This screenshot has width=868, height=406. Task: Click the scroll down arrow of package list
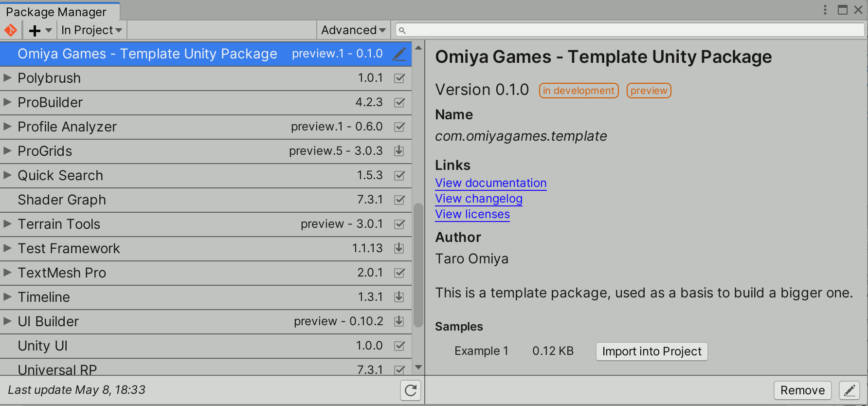418,368
